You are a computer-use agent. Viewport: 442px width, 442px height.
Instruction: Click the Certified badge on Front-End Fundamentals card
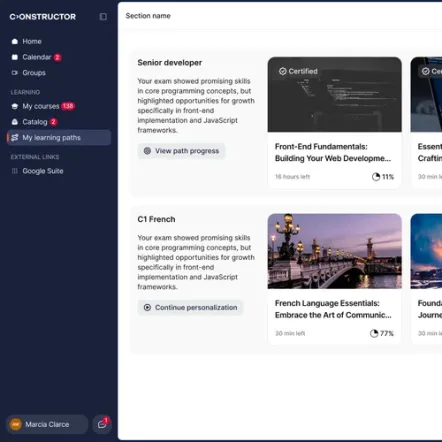(x=298, y=71)
